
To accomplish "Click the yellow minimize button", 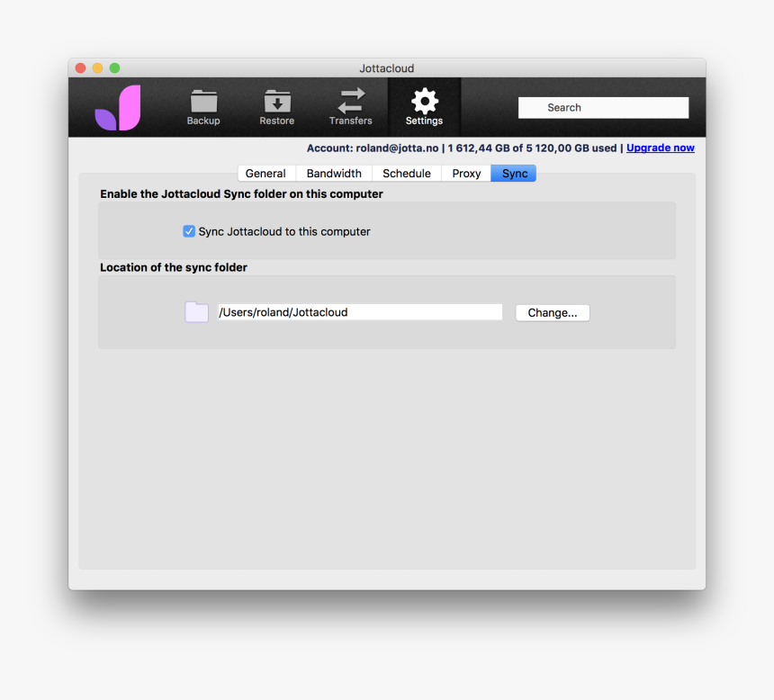I will pos(97,67).
